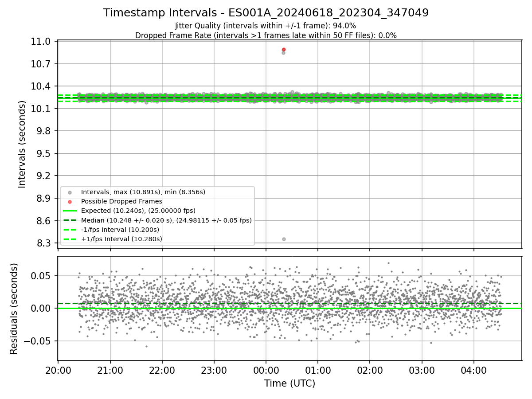The width and height of the screenshot is (532, 399).
Task: Click the 20:00 x-axis tick label
Action: (x=58, y=370)
